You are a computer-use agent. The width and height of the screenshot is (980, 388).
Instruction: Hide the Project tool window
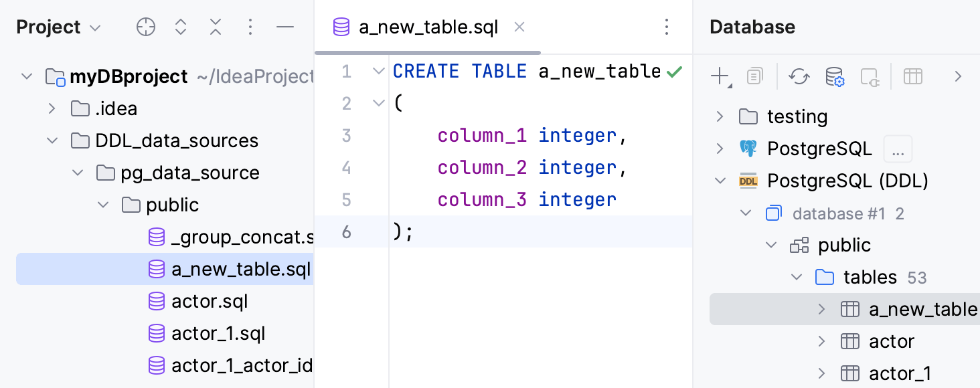pyautogui.click(x=285, y=27)
